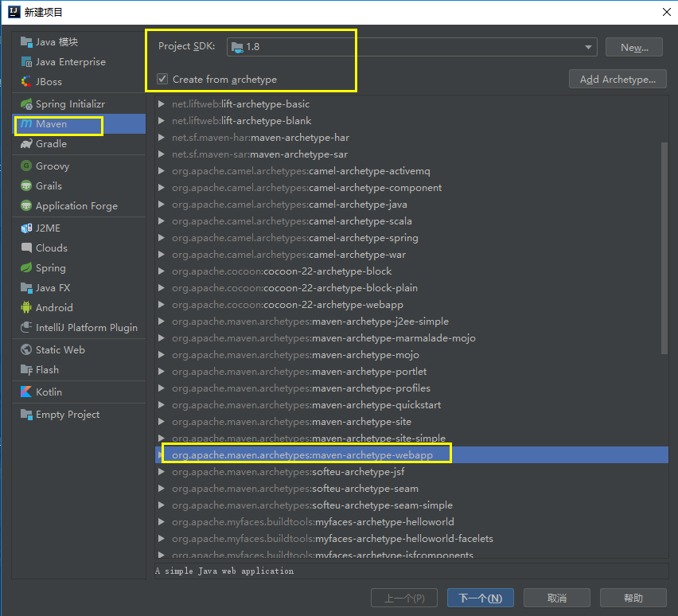Viewport: 678px width, 616px height.
Task: Select lift-archetype-blank row
Action: click(x=411, y=121)
